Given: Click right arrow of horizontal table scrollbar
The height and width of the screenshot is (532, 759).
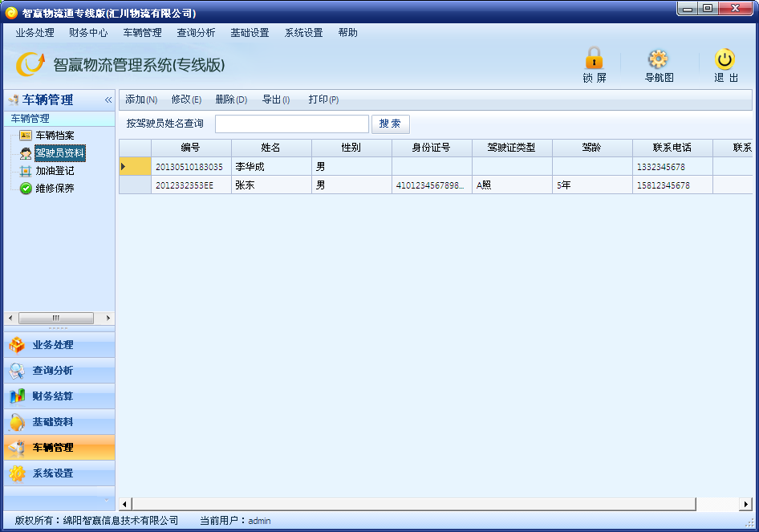Looking at the screenshot, I should coord(746,504).
